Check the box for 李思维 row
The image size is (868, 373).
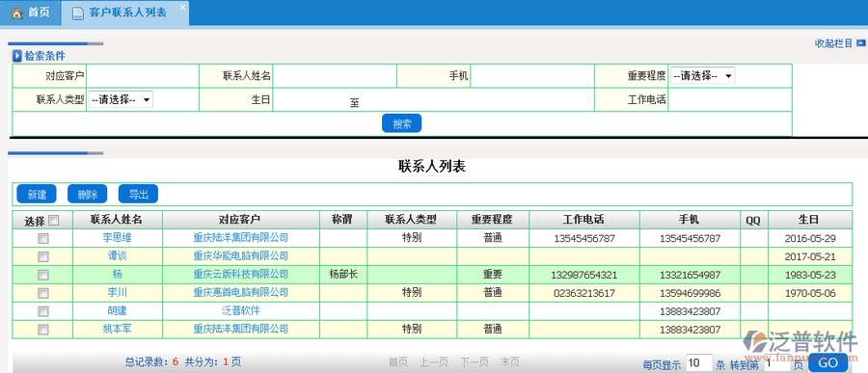click(x=42, y=238)
